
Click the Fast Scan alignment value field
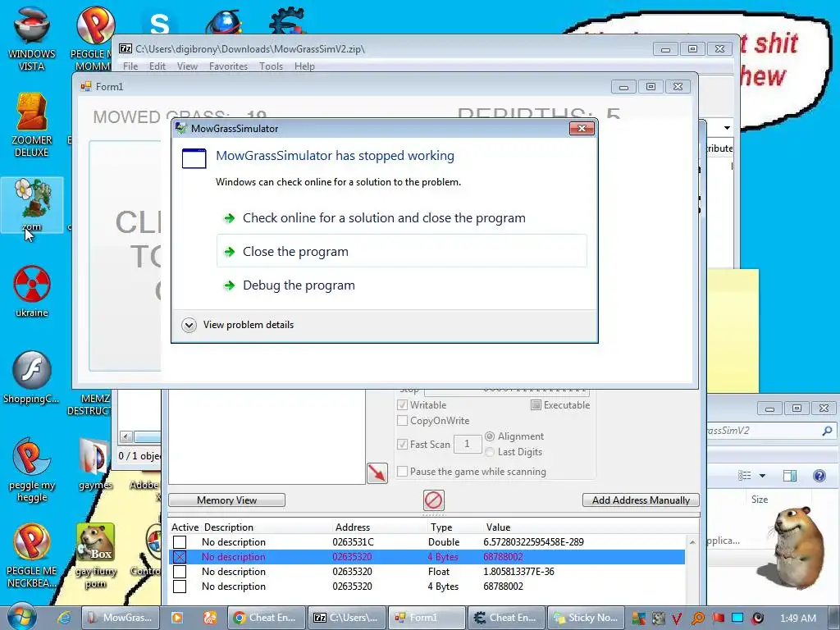(x=467, y=444)
